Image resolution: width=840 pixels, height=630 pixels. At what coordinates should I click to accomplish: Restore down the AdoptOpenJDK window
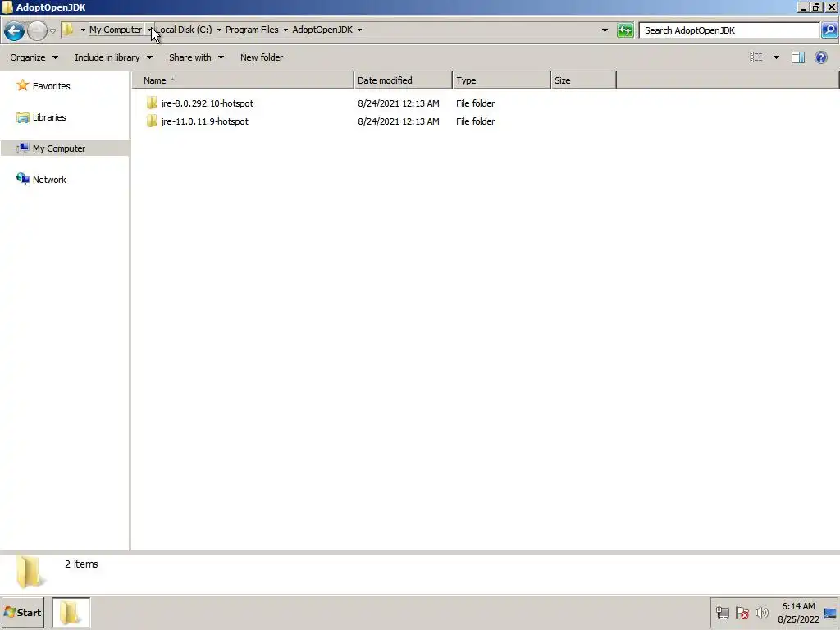coord(816,7)
